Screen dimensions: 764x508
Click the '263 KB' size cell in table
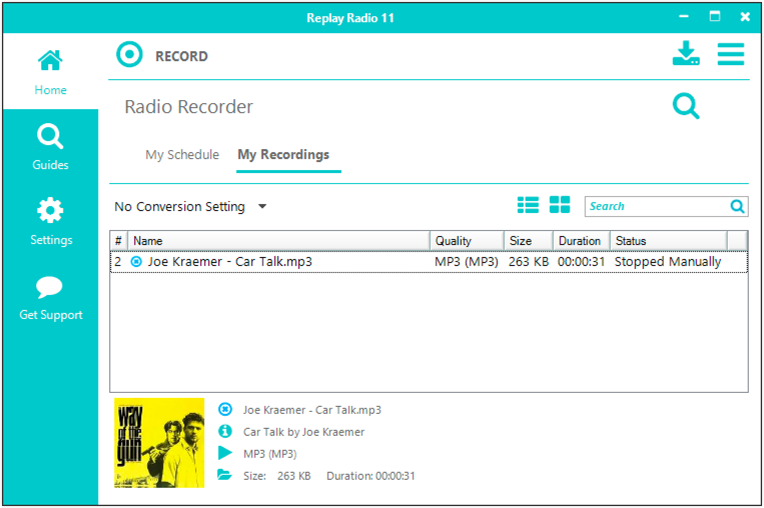[x=529, y=262]
